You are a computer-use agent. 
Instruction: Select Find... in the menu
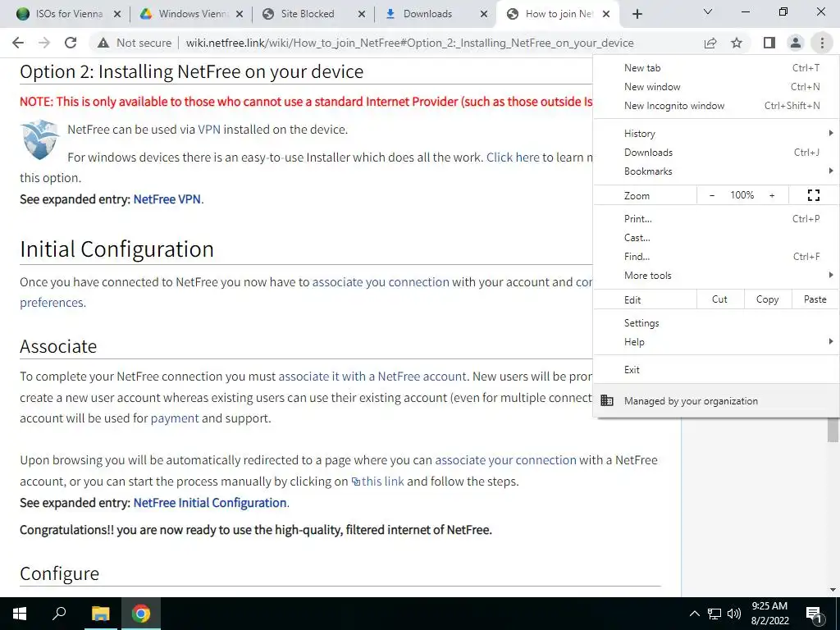716,256
